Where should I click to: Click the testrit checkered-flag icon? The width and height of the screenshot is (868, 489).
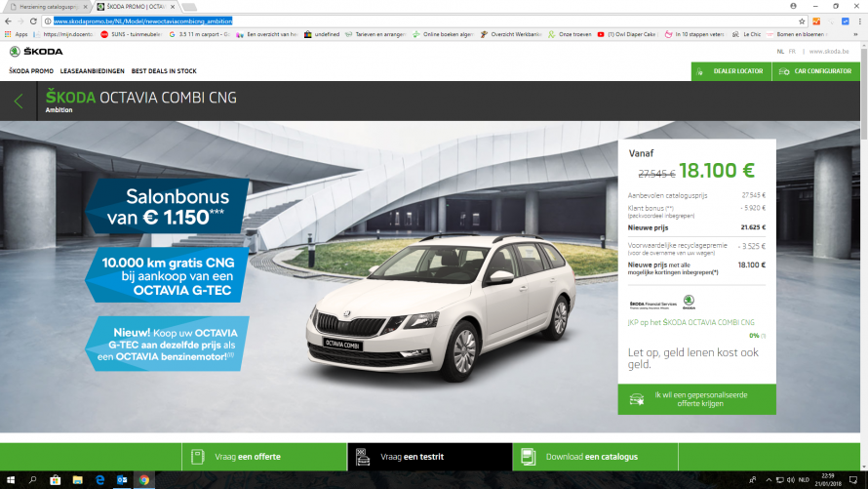pos(363,457)
